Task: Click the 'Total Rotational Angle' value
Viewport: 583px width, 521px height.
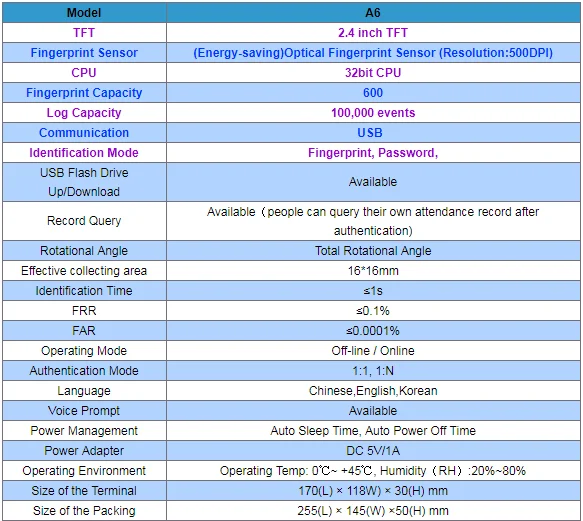Action: point(373,251)
